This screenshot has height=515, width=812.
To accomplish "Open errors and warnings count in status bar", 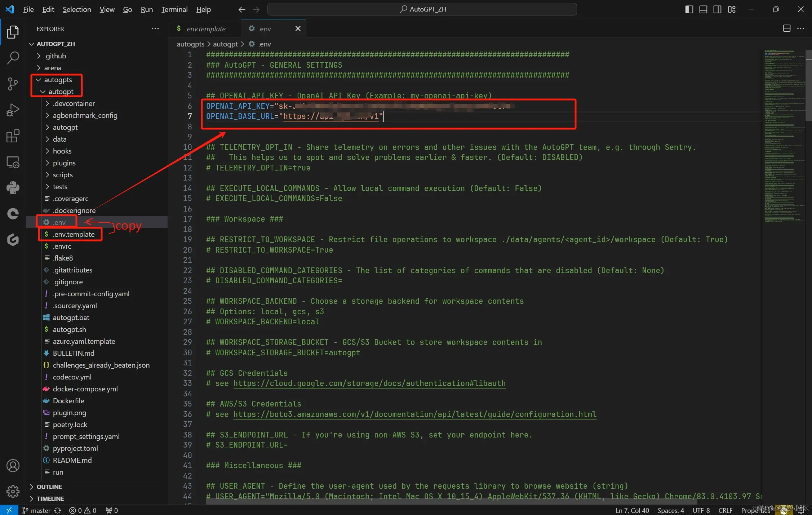I will click(x=83, y=510).
